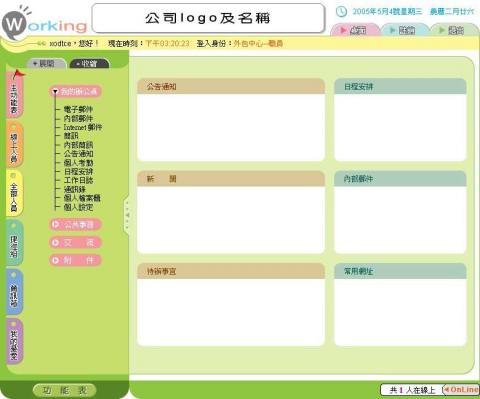Click the lunar calendar date text
This screenshot has height=399, width=480.
coord(452,12)
